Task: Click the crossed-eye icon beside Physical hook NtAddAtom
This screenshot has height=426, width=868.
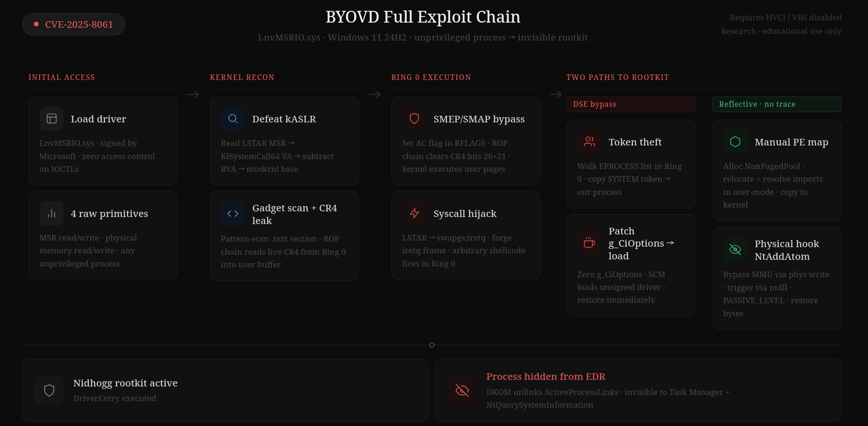Action: click(x=735, y=249)
